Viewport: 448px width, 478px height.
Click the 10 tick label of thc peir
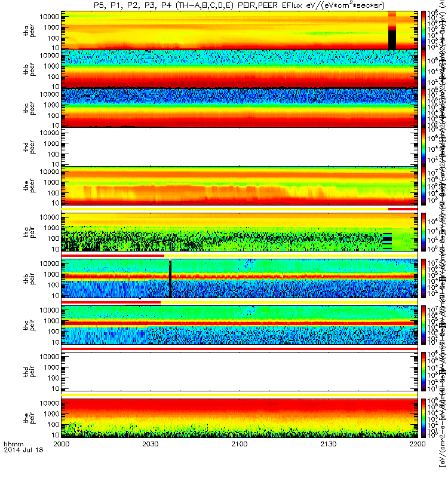pyautogui.click(x=56, y=342)
